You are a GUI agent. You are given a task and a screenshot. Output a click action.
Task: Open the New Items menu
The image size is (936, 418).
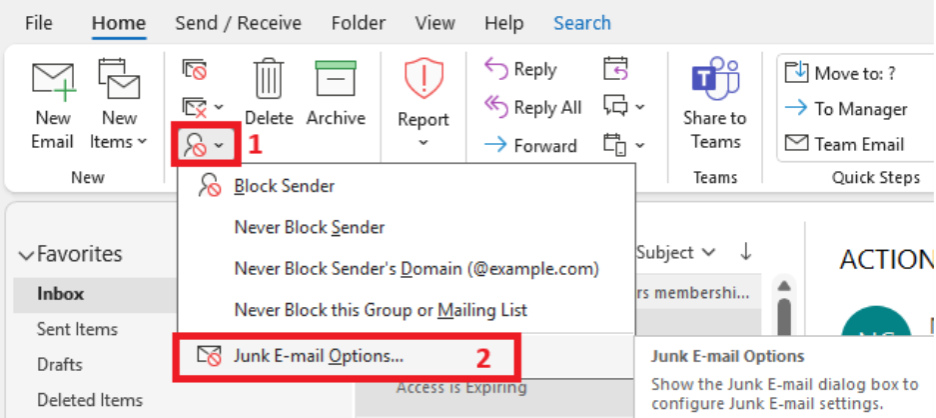(119, 106)
